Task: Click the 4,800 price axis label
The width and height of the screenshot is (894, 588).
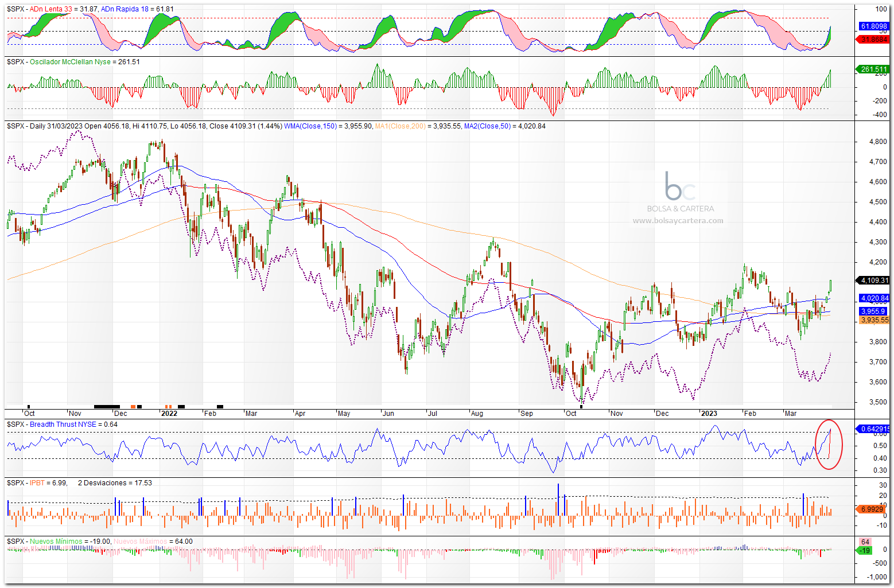Action: [878, 142]
